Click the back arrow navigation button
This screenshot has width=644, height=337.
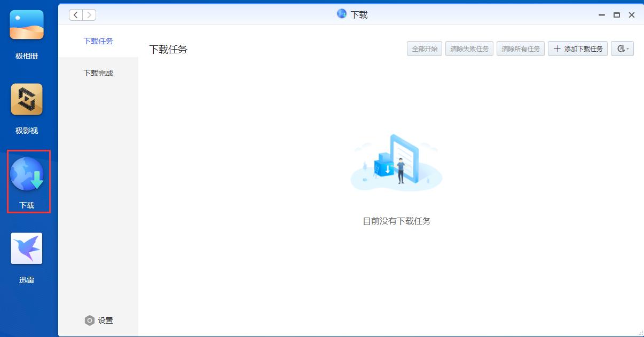[x=76, y=15]
